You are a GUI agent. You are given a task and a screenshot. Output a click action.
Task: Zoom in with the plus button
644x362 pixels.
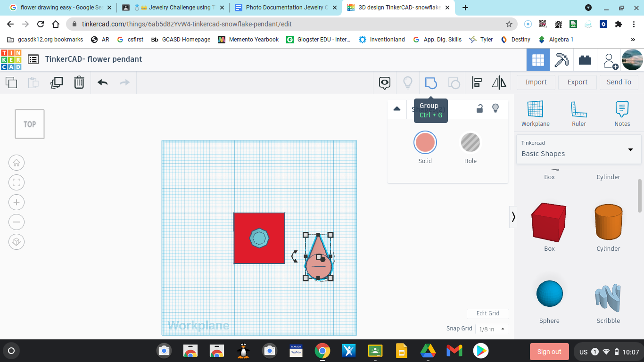point(17,202)
